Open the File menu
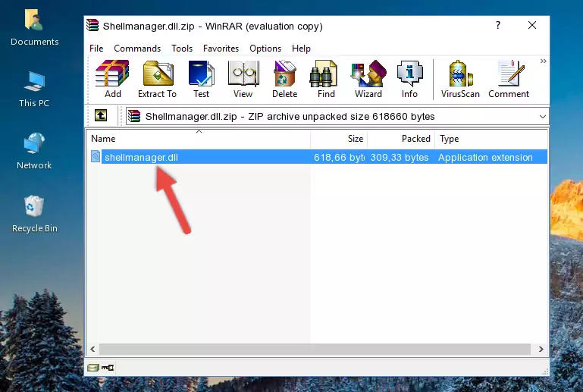Screen dimensions: 583x392 [x=96, y=49]
